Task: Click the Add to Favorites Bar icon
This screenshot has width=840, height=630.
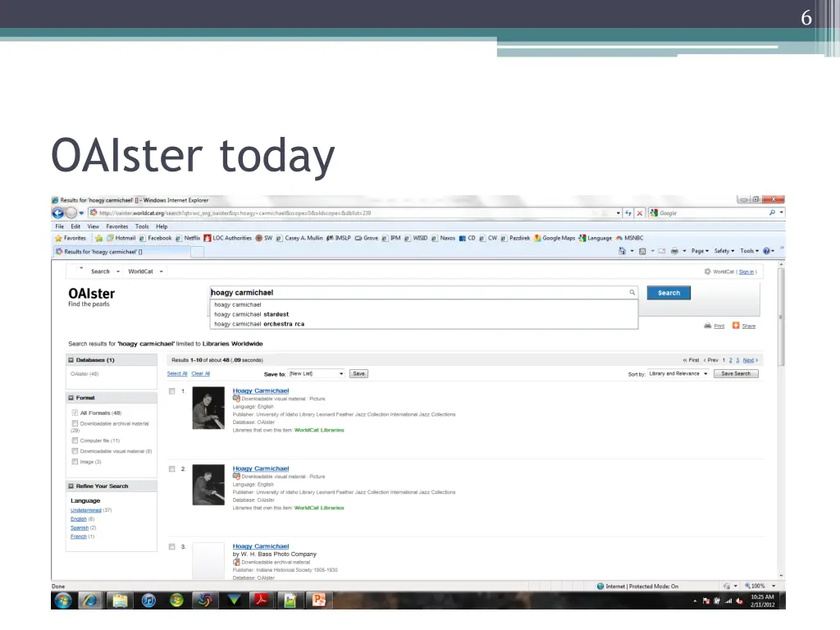Action: pos(99,238)
